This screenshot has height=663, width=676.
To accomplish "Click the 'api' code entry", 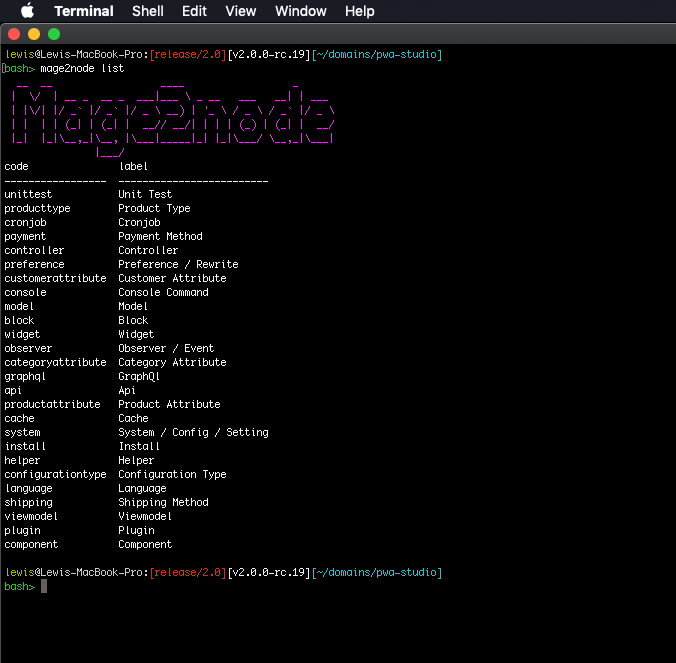I will [13, 391].
